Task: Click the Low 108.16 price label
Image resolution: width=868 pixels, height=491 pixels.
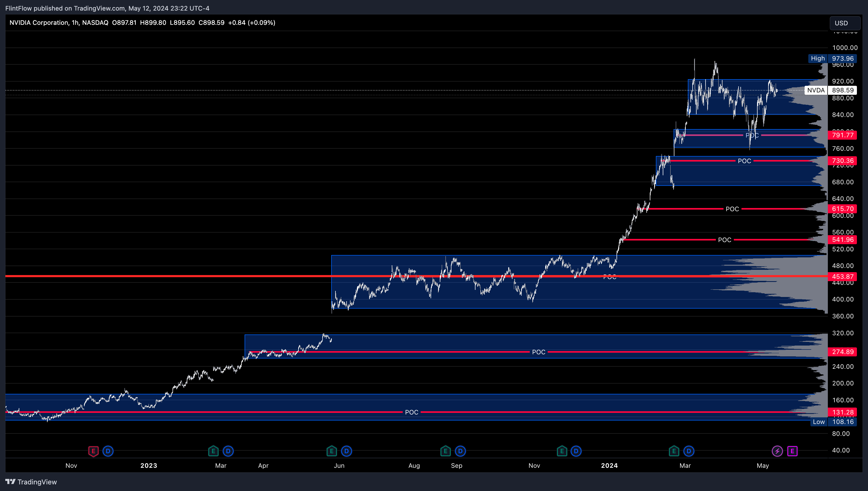Action: tap(833, 422)
